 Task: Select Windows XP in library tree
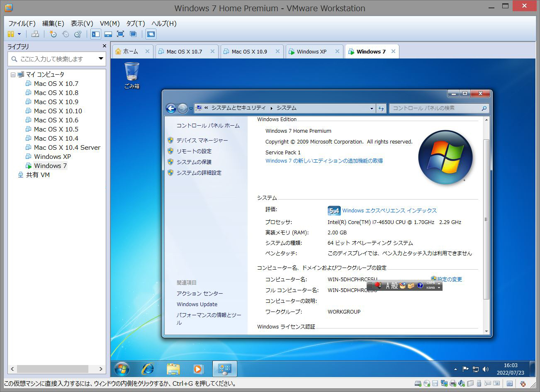tap(52, 156)
